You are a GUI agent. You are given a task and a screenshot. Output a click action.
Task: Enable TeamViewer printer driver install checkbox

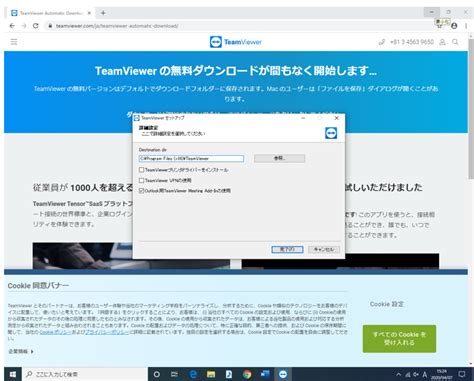point(141,170)
